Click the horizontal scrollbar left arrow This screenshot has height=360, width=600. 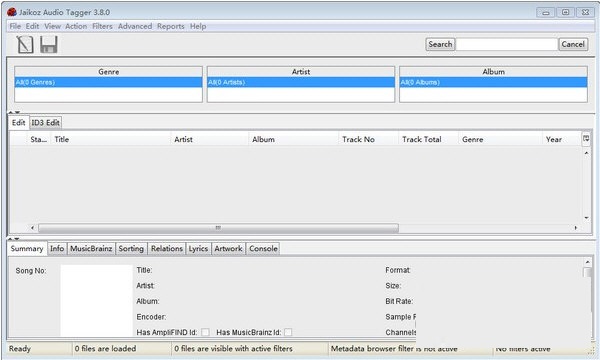(33, 228)
